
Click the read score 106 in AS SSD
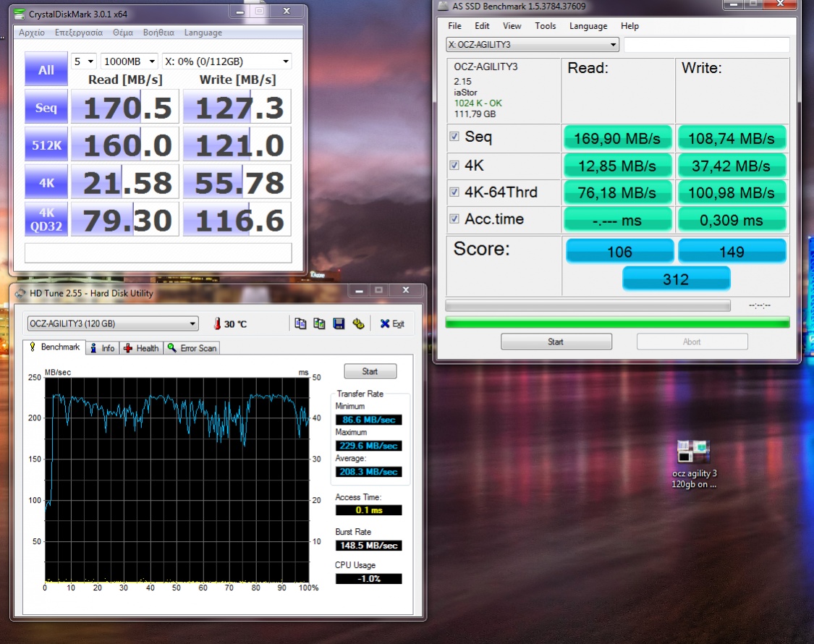pyautogui.click(x=620, y=251)
